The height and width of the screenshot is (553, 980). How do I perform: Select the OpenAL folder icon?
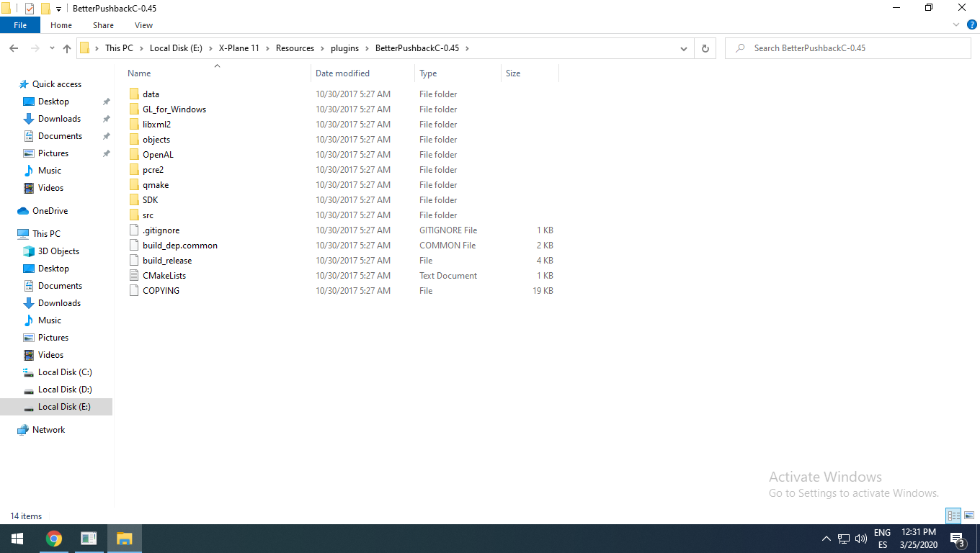[x=133, y=155]
